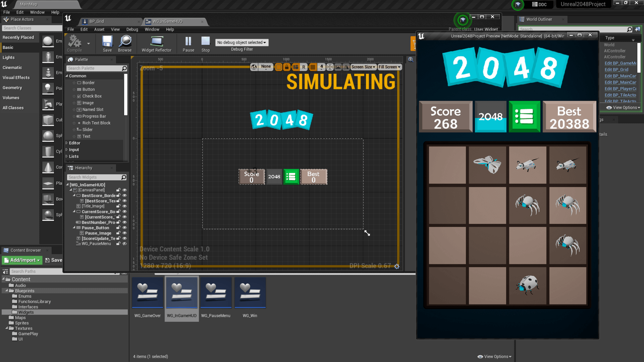Click green list button in designer canvas
This screenshot has width=644, height=362.
(291, 177)
